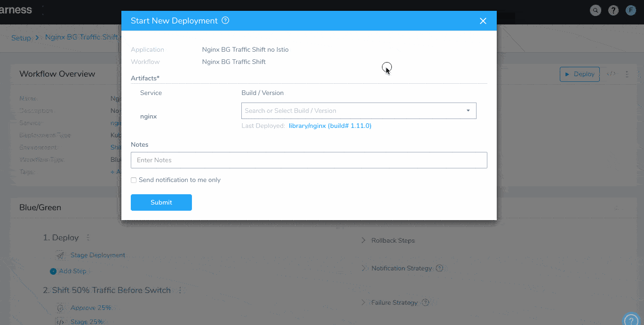Click the search icon in top bar
Screen dimensions: 644x325
pyautogui.click(x=596, y=10)
